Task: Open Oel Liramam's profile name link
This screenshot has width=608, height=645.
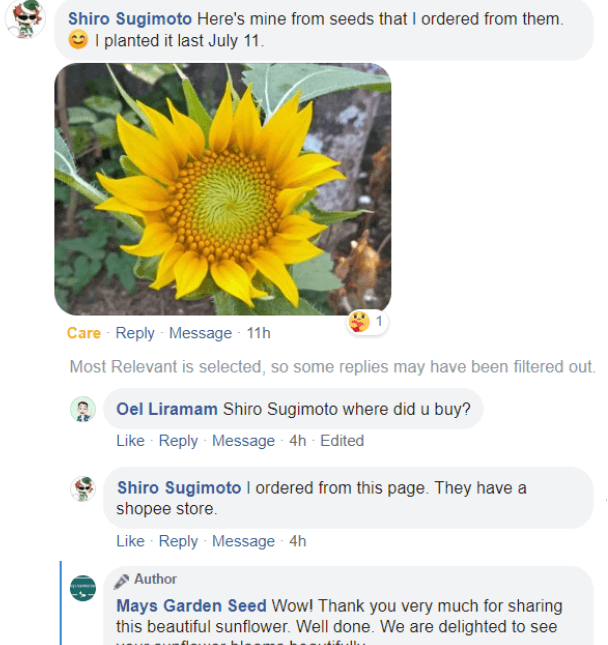Action: pyautogui.click(x=167, y=408)
